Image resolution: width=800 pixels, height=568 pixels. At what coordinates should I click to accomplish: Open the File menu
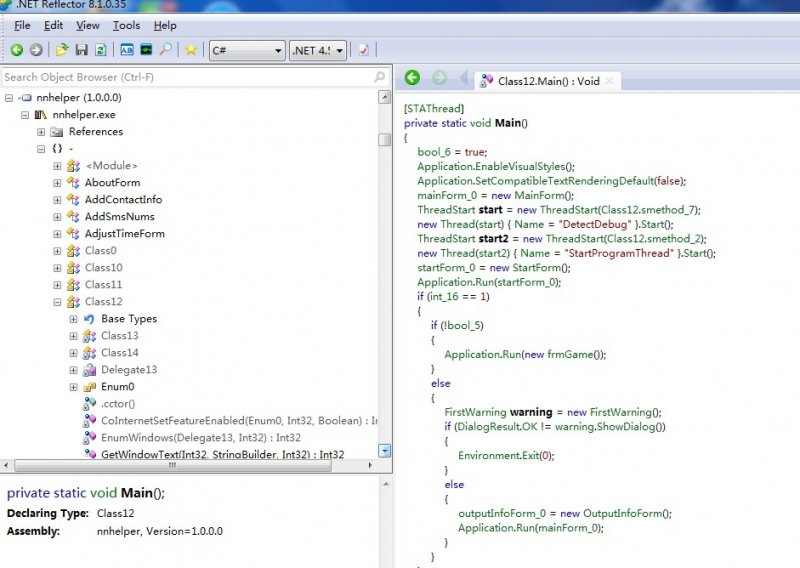[22, 26]
